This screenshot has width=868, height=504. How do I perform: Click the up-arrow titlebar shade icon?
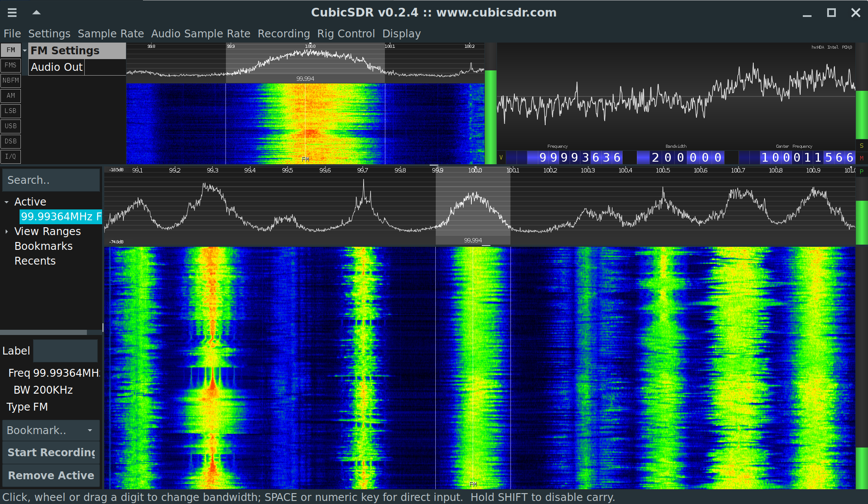click(36, 13)
